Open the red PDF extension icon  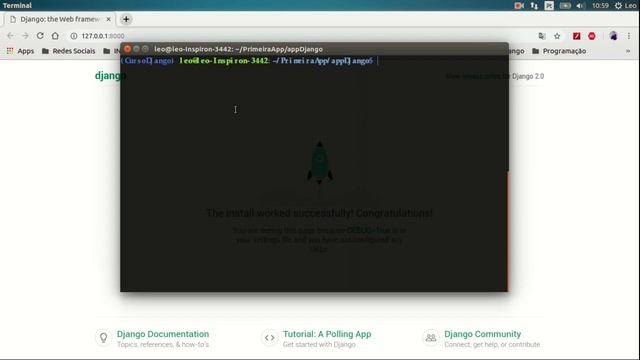tap(576, 36)
